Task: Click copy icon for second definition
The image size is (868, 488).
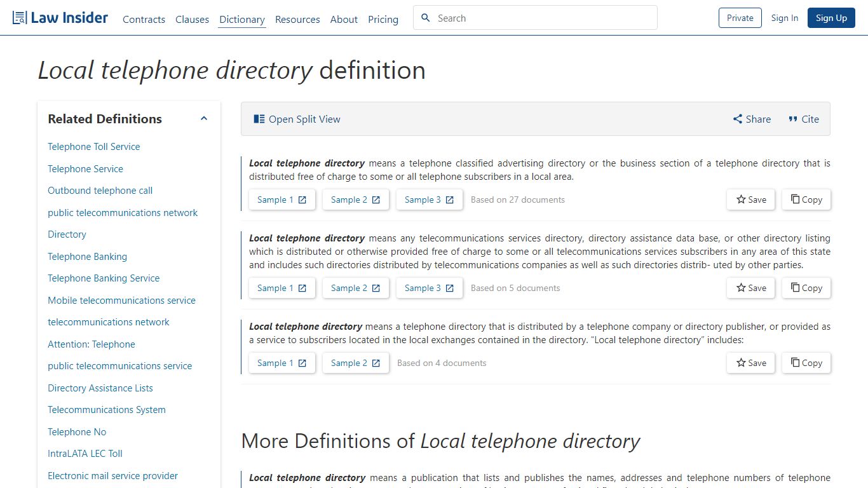Action: pos(795,287)
